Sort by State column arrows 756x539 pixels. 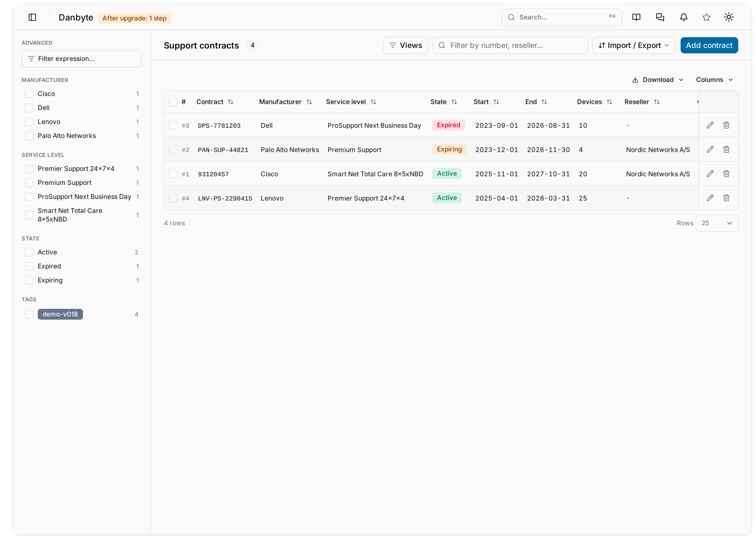tap(454, 102)
